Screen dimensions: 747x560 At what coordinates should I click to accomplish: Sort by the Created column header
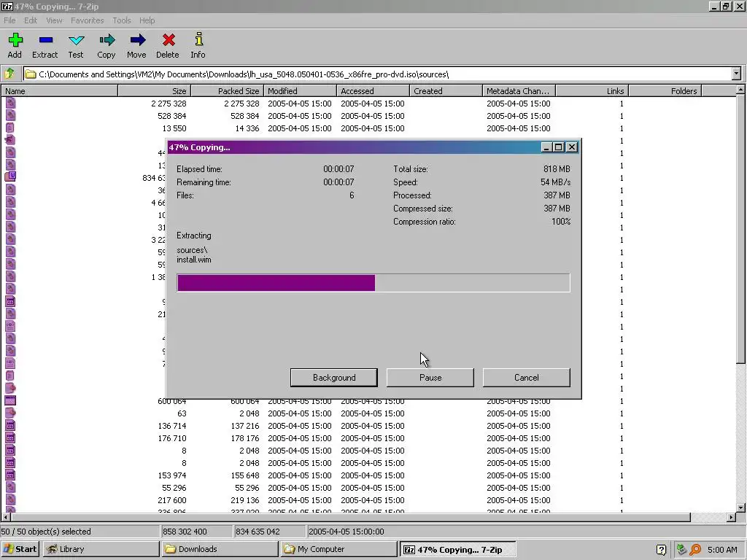click(446, 91)
